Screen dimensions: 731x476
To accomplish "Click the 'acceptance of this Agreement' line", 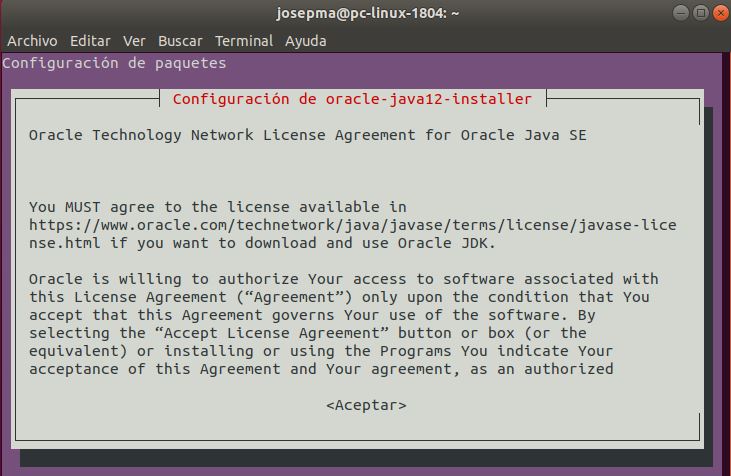I will pyautogui.click(x=321, y=369).
